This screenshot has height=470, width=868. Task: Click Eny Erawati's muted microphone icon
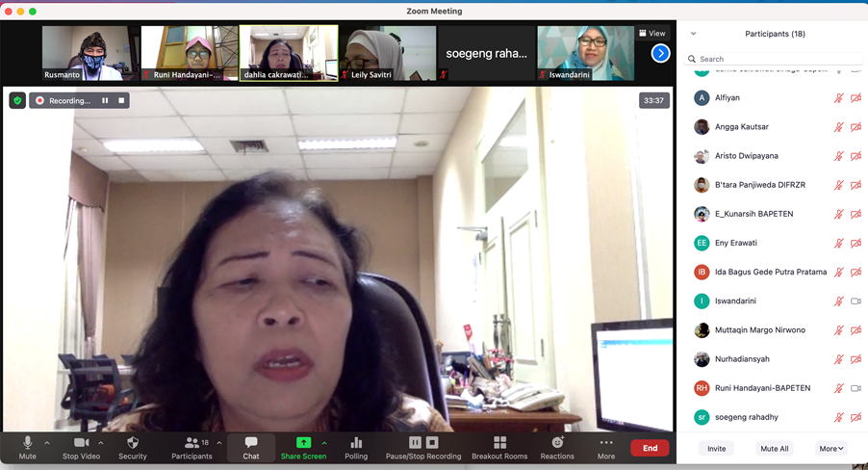[839, 243]
